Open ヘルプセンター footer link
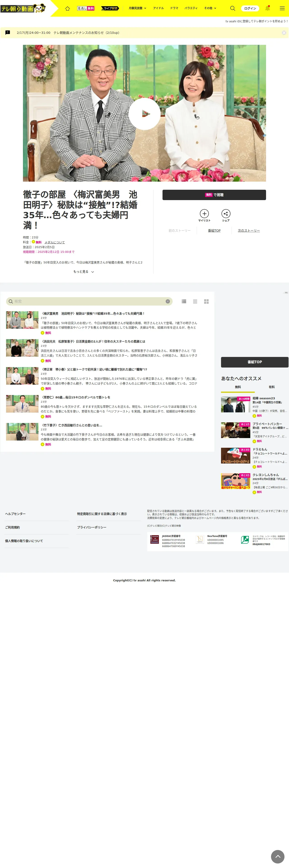The height and width of the screenshot is (868, 289). click(15, 514)
